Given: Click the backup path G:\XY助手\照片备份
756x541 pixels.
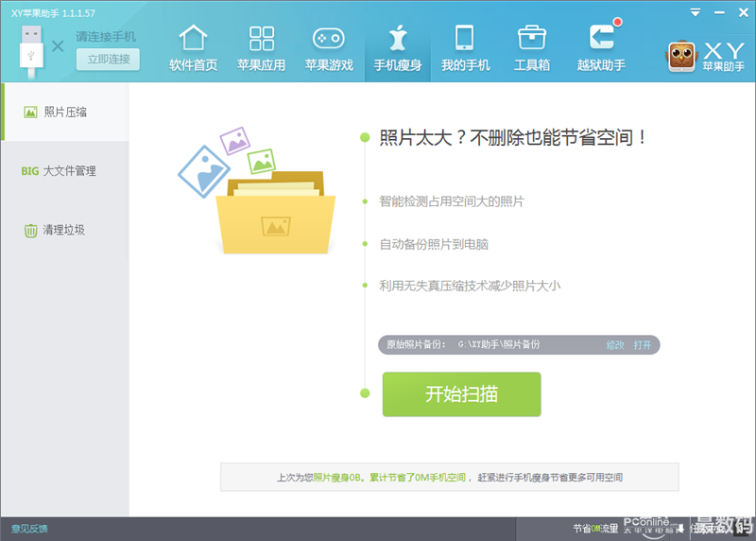Looking at the screenshot, I should point(499,344).
